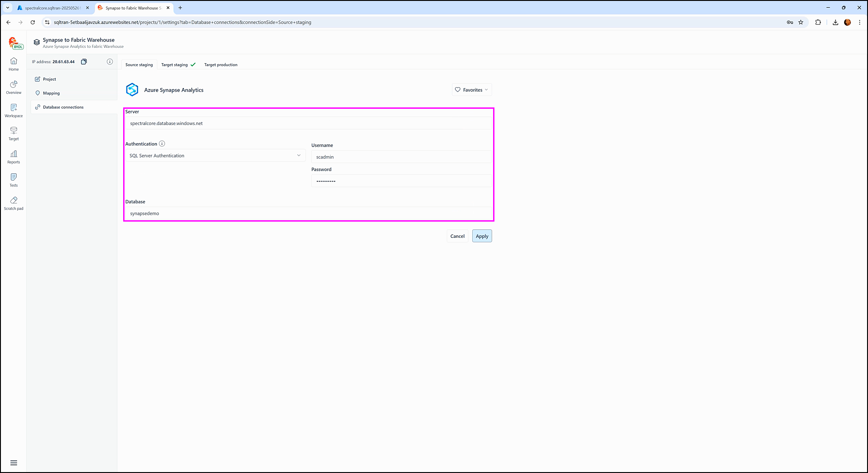Image resolution: width=868 pixels, height=473 pixels.
Task: Open the Home page in sidebar
Action: (x=14, y=64)
